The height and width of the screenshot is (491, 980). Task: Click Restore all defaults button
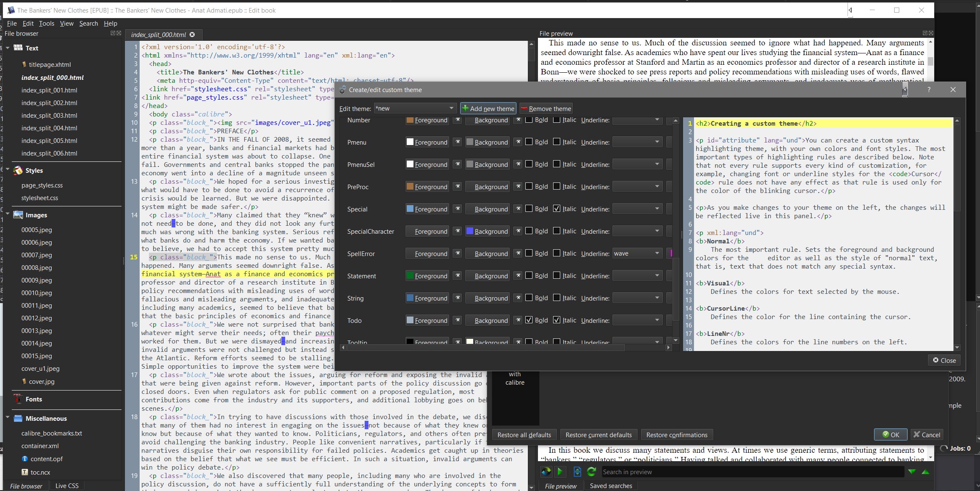click(524, 435)
